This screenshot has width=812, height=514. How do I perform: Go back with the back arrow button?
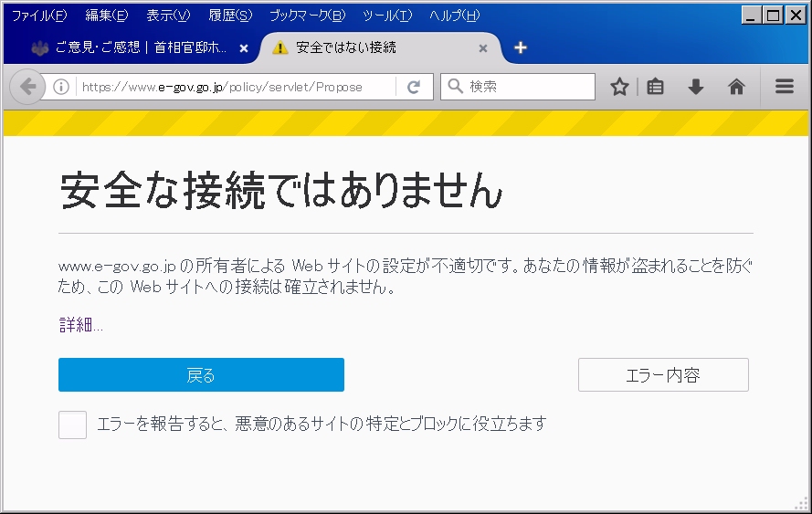(x=27, y=87)
